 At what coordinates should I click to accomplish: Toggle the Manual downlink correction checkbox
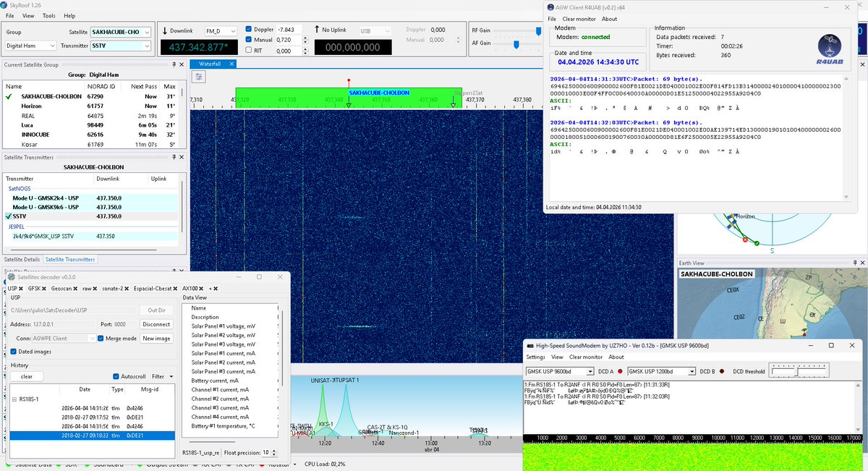[x=250, y=40]
